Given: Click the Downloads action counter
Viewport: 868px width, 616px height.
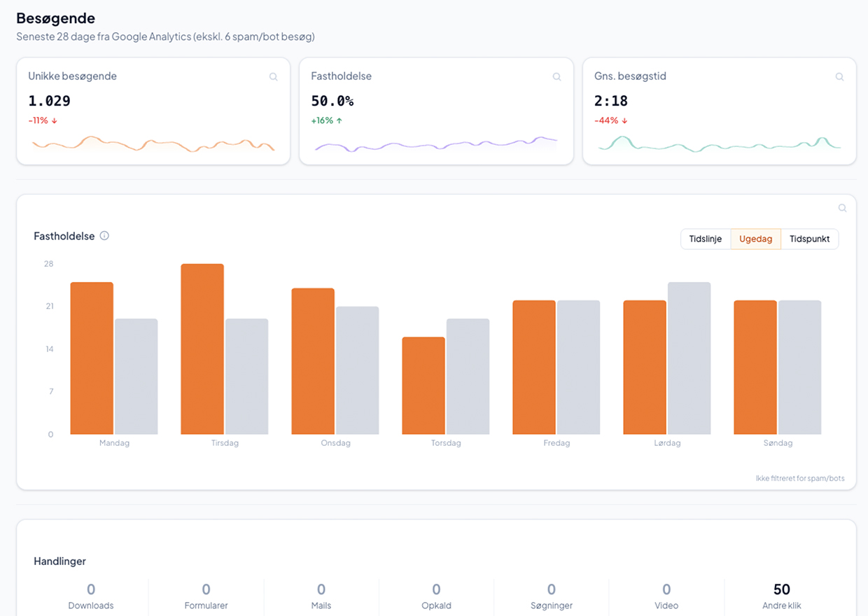Looking at the screenshot, I should pyautogui.click(x=91, y=596).
